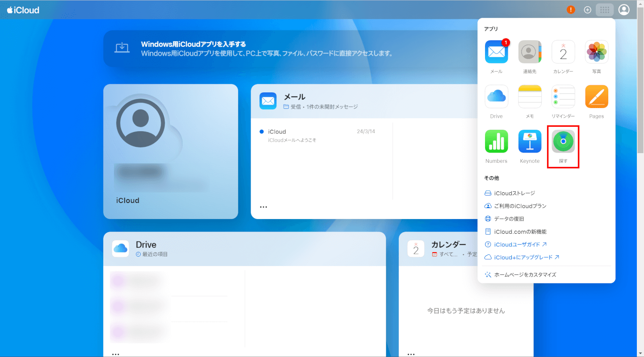This screenshot has height=357, width=644.
Task: Open the iCloud welcome mail message
Action: pos(317,136)
